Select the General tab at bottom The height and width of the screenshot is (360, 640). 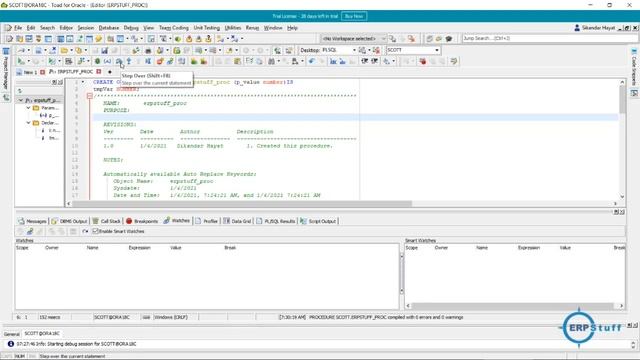[11, 334]
